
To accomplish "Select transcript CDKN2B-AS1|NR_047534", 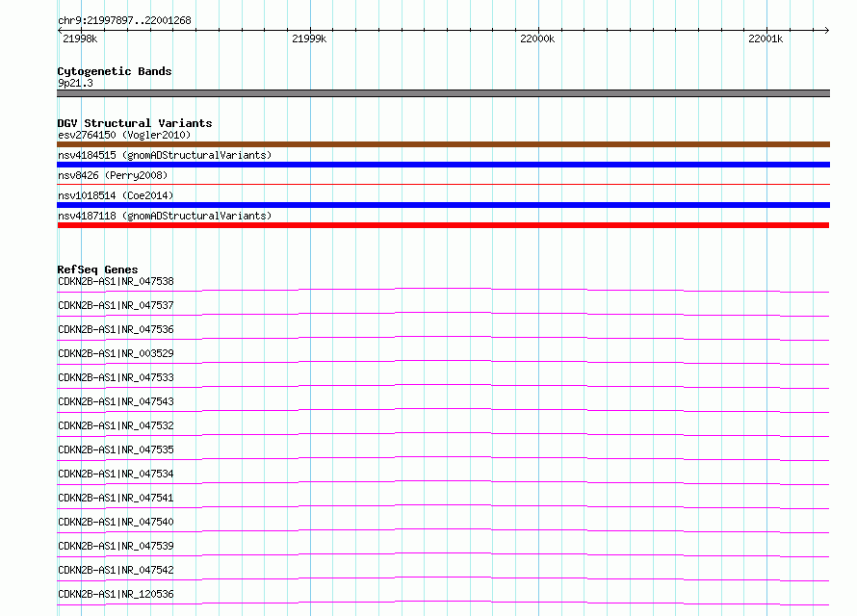I will tap(116, 474).
